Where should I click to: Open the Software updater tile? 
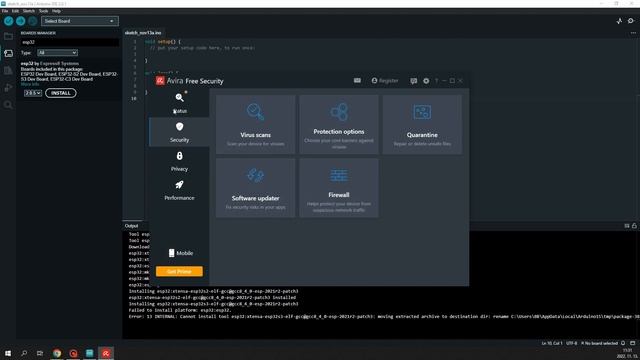click(256, 188)
